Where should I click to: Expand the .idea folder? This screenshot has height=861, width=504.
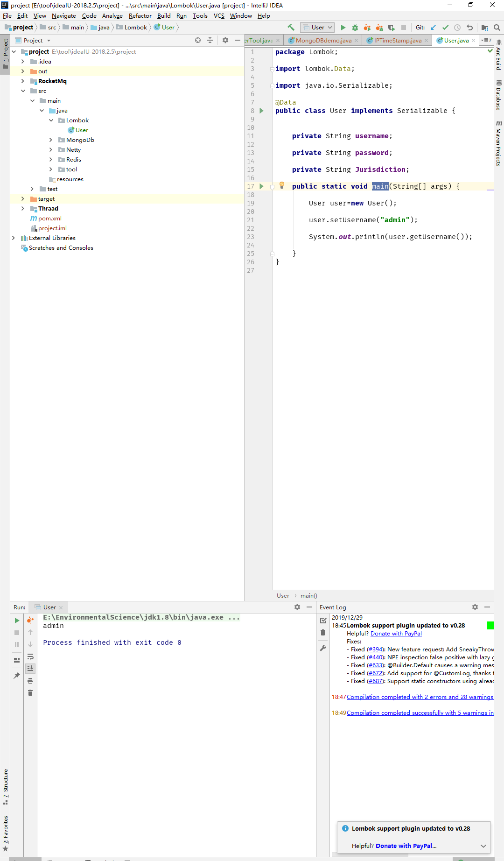tap(22, 61)
